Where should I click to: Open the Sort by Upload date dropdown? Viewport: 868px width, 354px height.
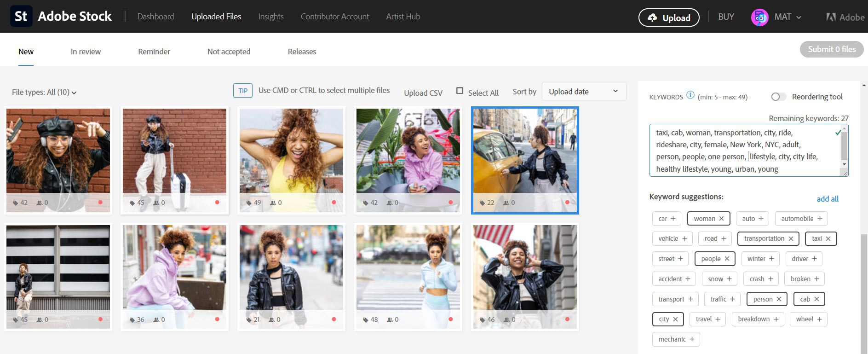point(584,91)
